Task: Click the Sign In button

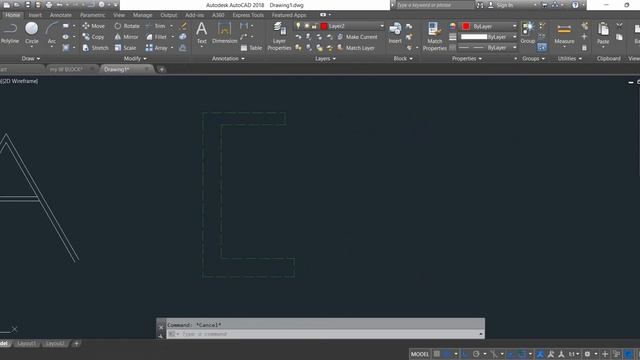Action: click(x=501, y=5)
